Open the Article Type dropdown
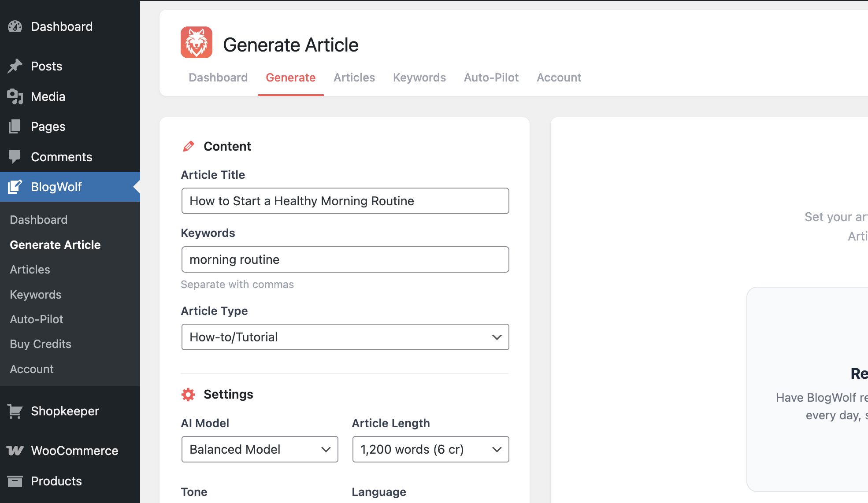 tap(345, 337)
